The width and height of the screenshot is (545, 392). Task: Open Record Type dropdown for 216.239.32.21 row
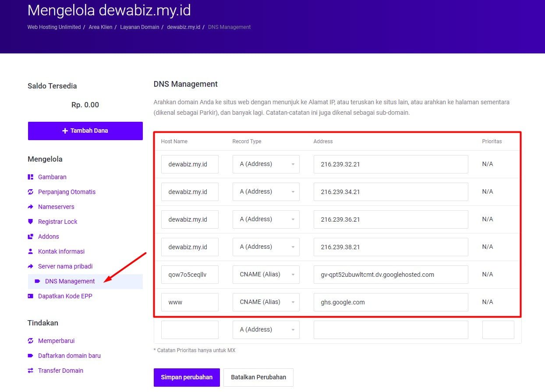(x=266, y=164)
